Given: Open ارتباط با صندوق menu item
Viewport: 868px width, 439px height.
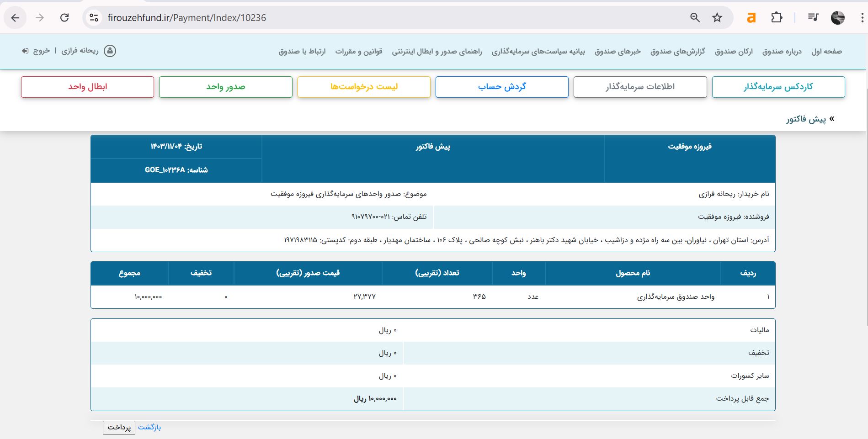Looking at the screenshot, I should [x=302, y=51].
